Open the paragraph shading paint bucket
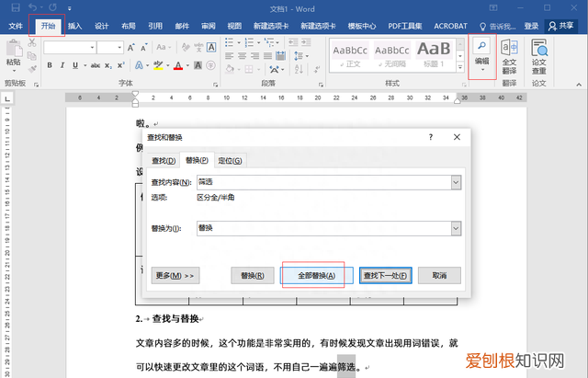The height and width of the screenshot is (378, 588). click(230, 69)
